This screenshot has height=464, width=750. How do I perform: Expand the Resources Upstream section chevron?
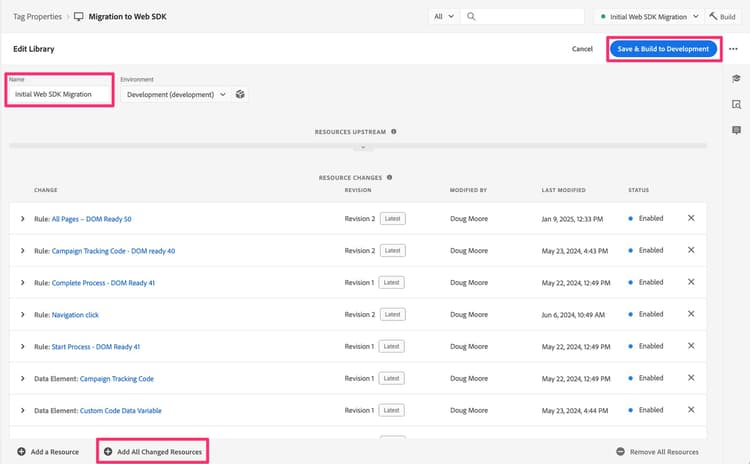[363, 147]
